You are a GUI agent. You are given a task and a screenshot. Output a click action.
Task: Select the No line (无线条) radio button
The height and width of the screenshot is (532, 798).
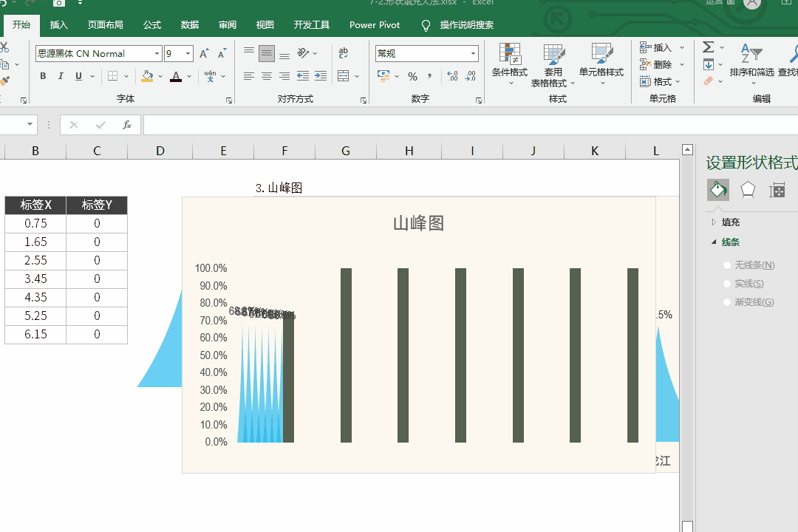pos(728,265)
